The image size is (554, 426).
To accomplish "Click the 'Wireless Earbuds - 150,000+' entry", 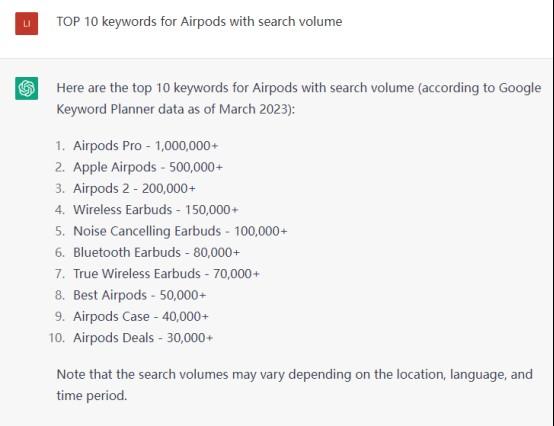I will click(156, 209).
